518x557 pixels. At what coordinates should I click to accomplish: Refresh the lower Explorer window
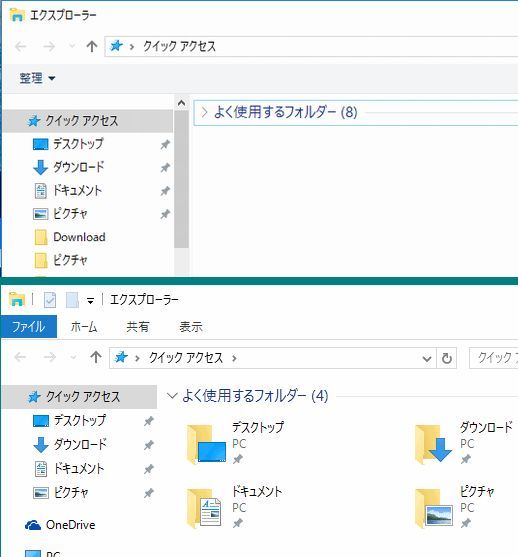[x=447, y=358]
